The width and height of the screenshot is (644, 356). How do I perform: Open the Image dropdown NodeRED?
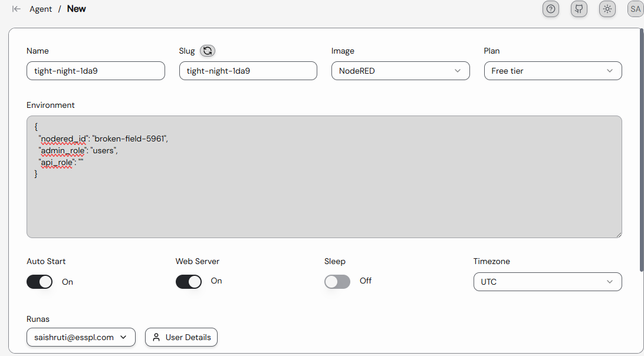coord(400,71)
